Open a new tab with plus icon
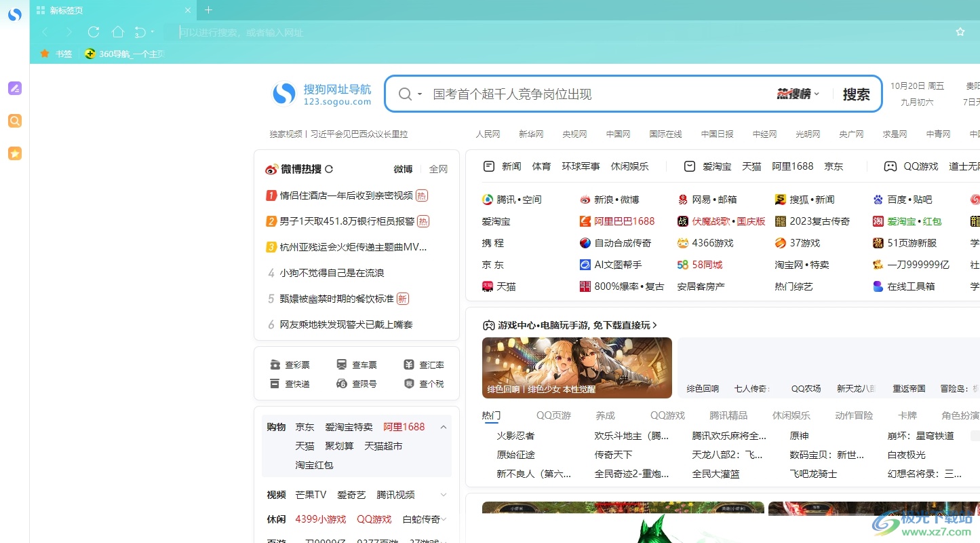This screenshot has height=543, width=980. (x=208, y=10)
